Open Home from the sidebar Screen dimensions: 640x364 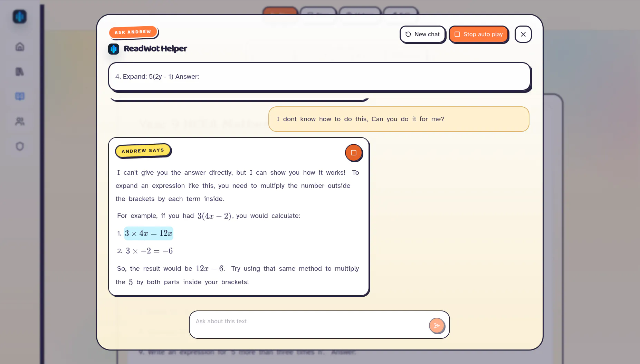click(20, 47)
